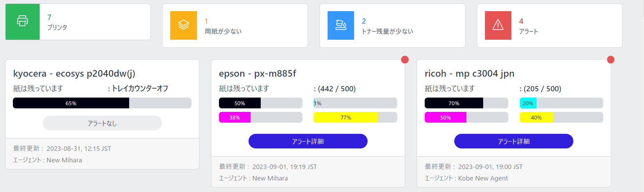Click kyocera's 65% black toner bar

pos(102,103)
